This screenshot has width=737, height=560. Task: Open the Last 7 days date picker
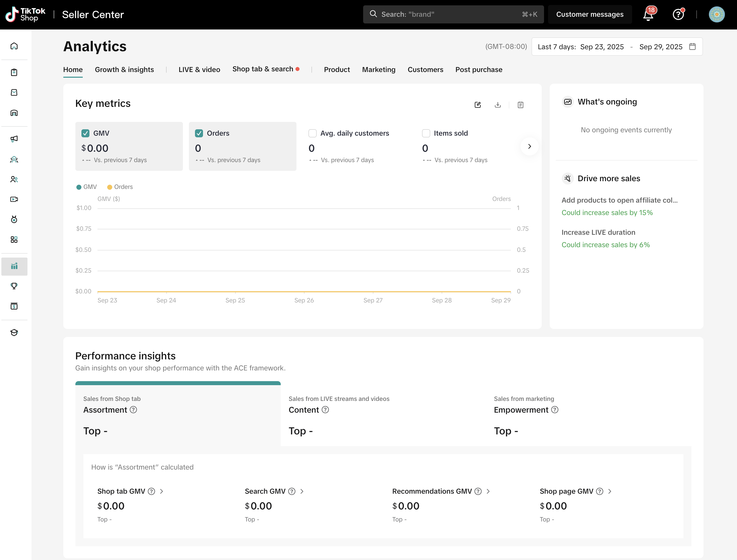click(x=617, y=47)
